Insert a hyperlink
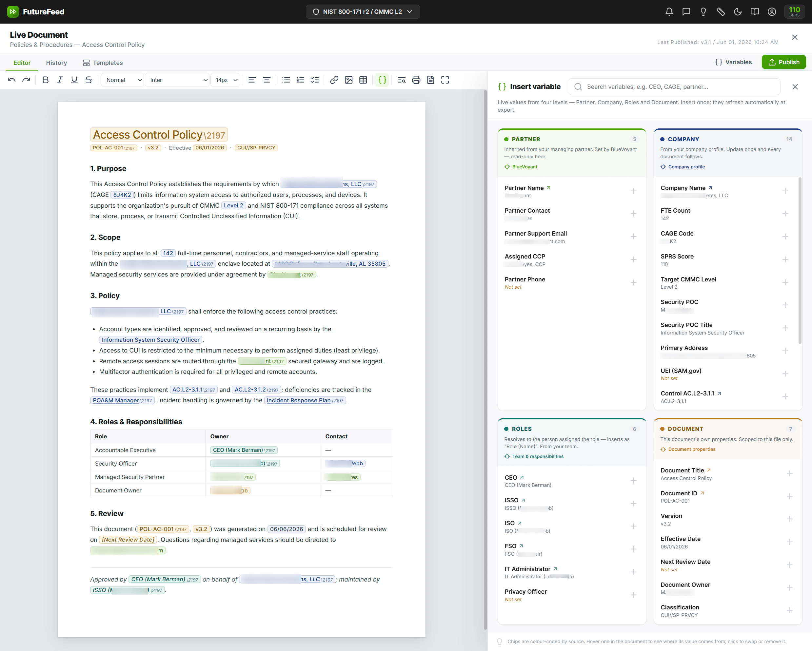 [334, 80]
